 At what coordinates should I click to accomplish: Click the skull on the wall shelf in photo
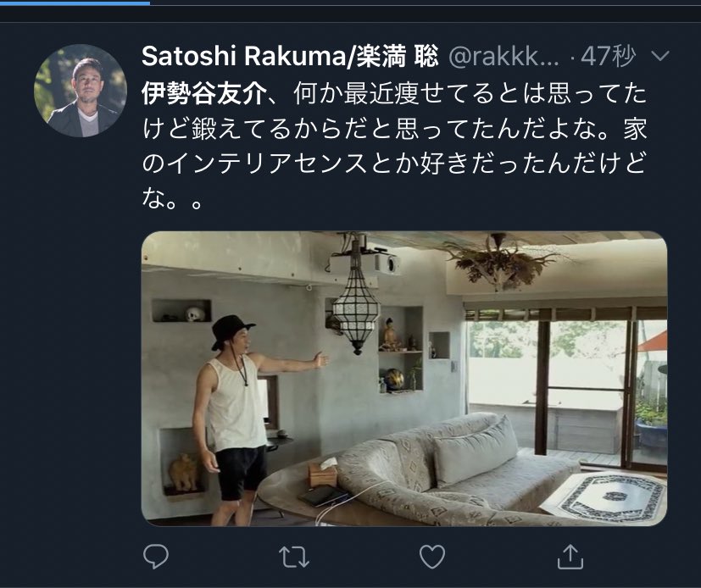195,313
